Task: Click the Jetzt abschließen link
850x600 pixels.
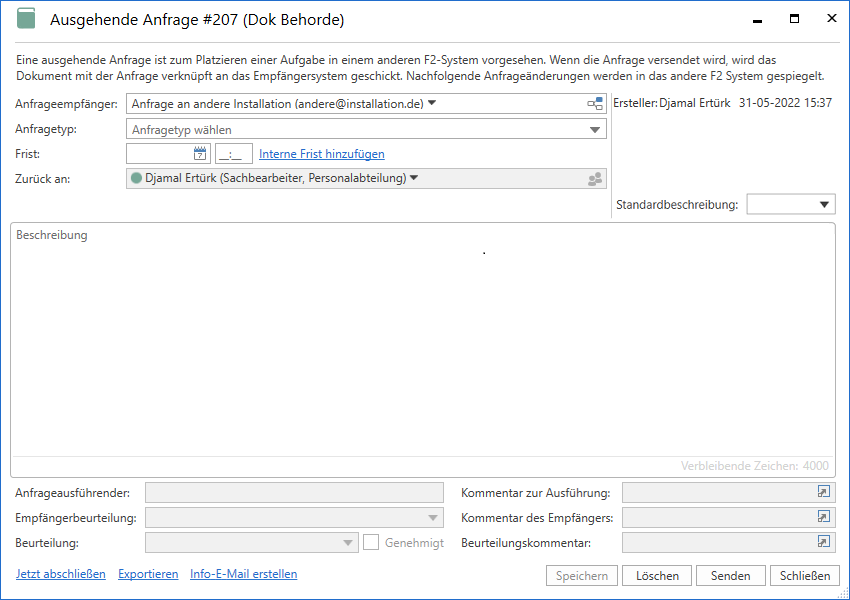Action: pos(60,574)
